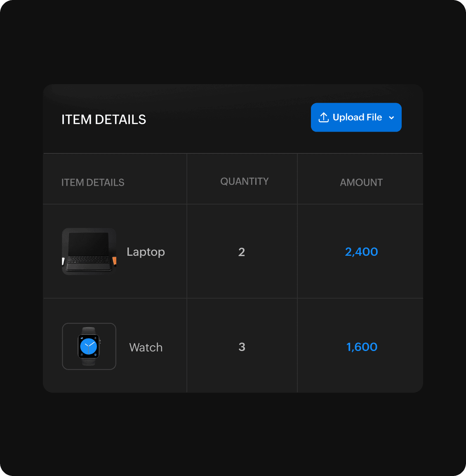This screenshot has width=466, height=476.
Task: Click the laptop screen in the thumbnail
Action: pos(89,244)
